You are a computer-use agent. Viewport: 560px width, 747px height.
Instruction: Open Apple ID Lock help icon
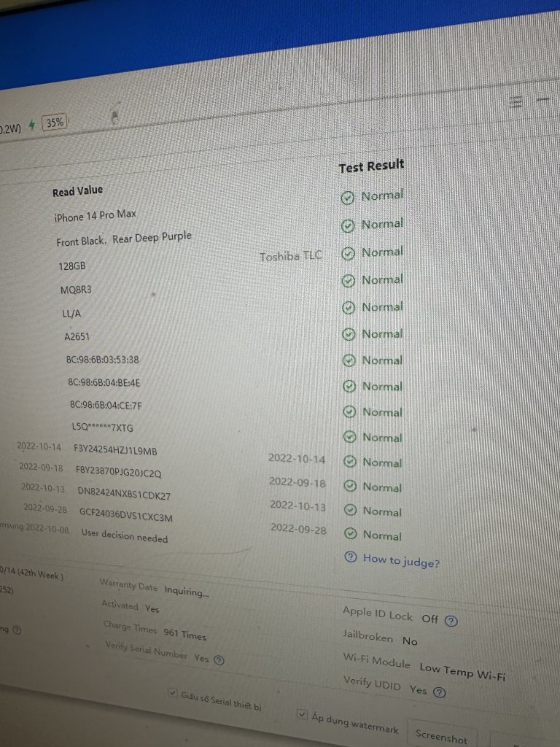point(451,621)
